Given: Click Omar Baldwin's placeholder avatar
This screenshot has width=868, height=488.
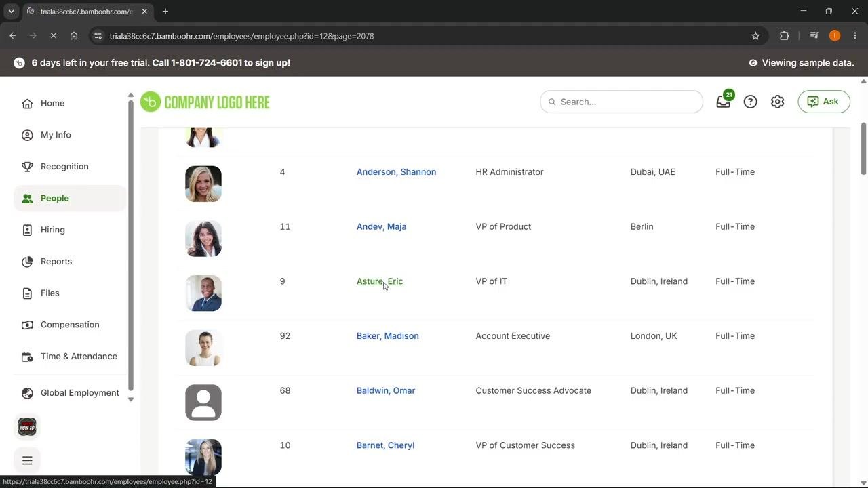Looking at the screenshot, I should tap(203, 403).
